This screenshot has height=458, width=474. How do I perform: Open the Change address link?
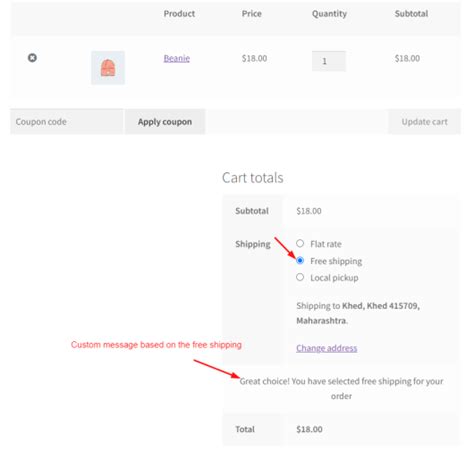coord(327,348)
